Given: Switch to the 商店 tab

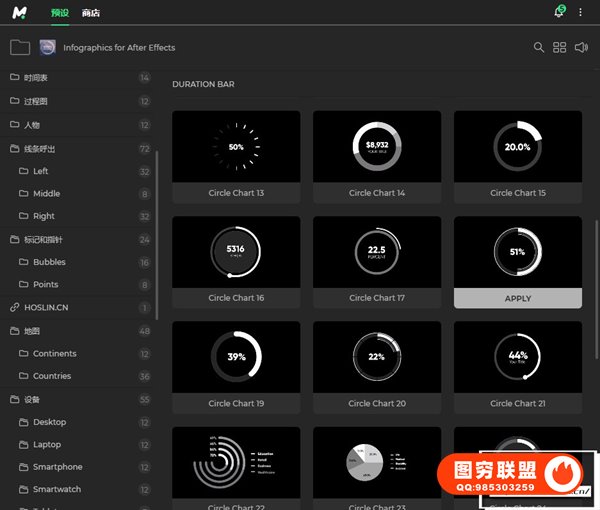Looking at the screenshot, I should (x=91, y=13).
